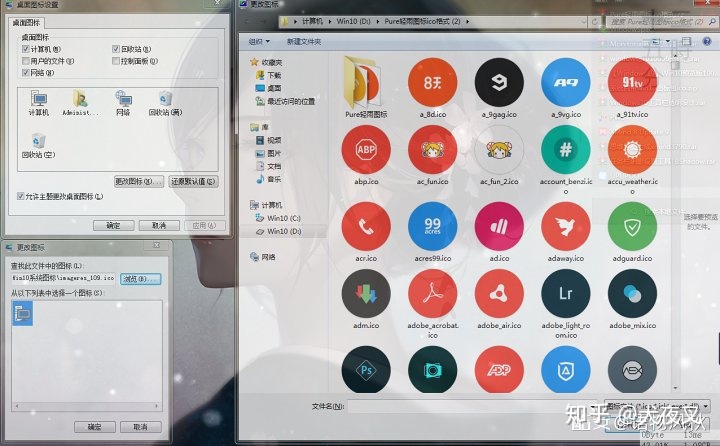Open the 音乐 library
720x446 pixels.
[x=269, y=179]
